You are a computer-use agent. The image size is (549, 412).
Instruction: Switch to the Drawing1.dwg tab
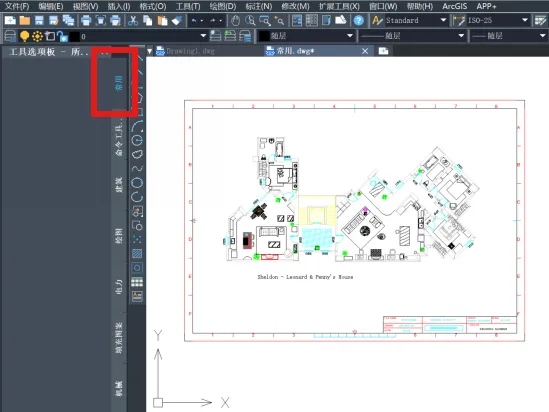point(186,51)
